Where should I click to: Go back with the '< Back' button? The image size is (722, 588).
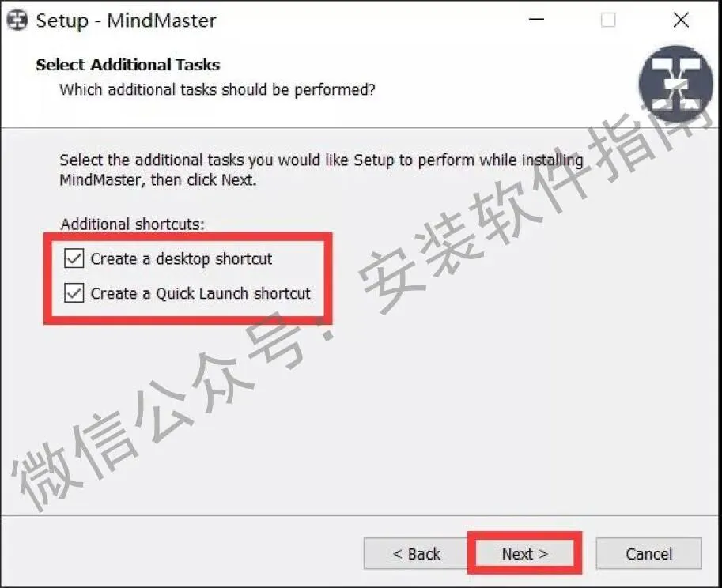tap(416, 553)
